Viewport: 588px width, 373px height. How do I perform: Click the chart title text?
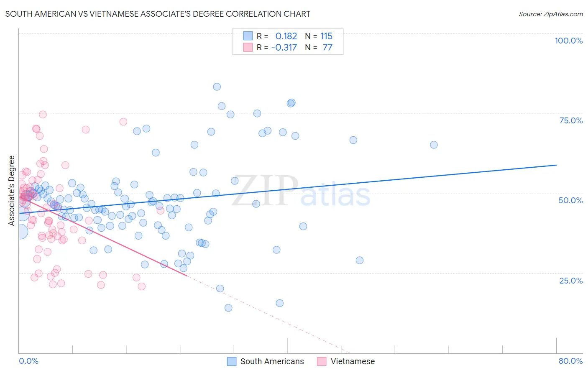(158, 14)
